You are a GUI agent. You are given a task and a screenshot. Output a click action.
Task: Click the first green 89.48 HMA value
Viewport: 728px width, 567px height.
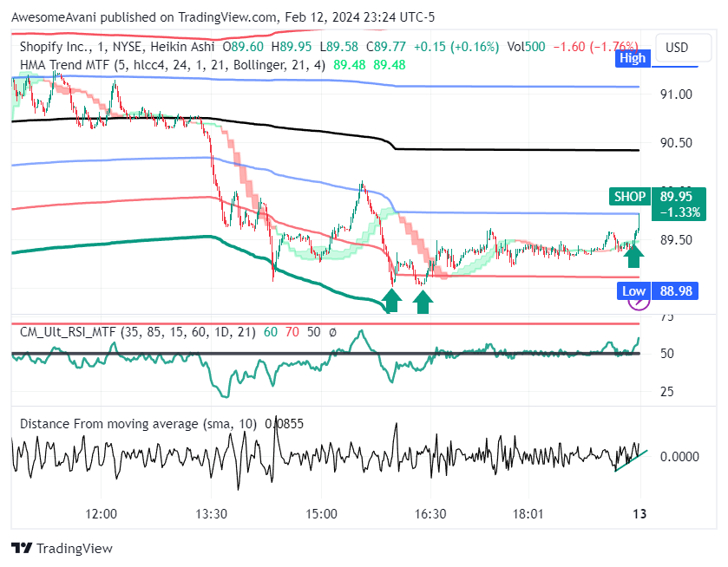349,65
